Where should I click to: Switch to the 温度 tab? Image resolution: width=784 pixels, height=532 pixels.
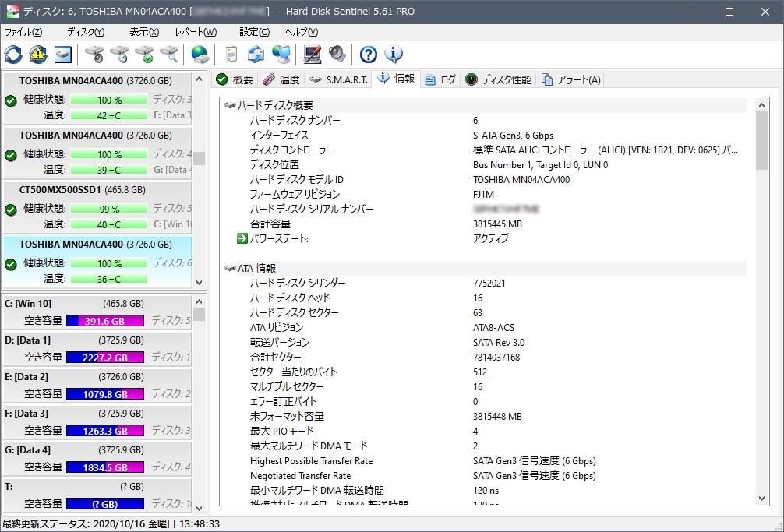(281, 80)
